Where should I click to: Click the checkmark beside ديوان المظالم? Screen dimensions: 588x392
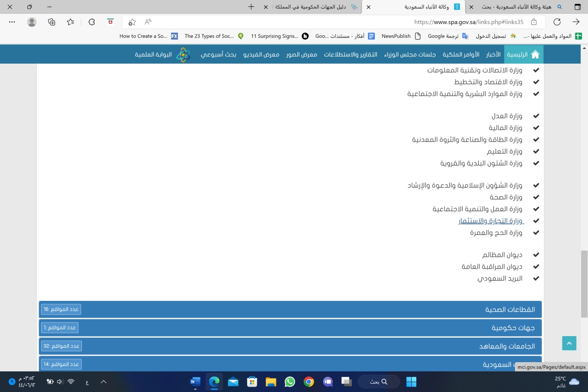click(536, 255)
